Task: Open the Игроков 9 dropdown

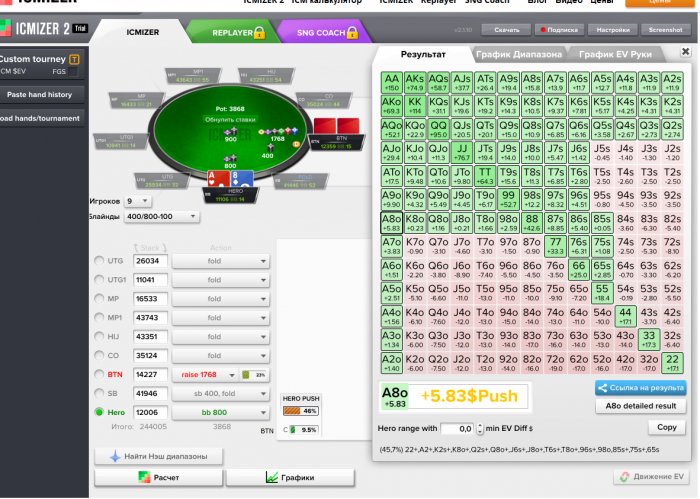Action: pos(138,201)
